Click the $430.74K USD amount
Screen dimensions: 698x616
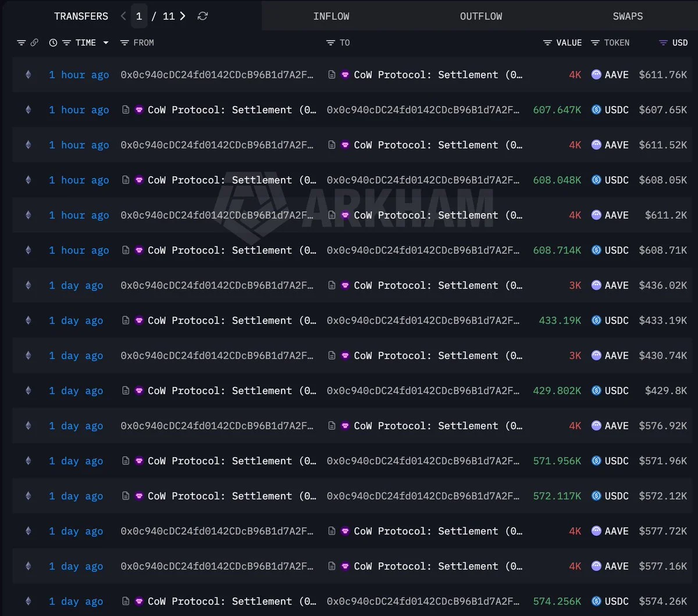(663, 355)
